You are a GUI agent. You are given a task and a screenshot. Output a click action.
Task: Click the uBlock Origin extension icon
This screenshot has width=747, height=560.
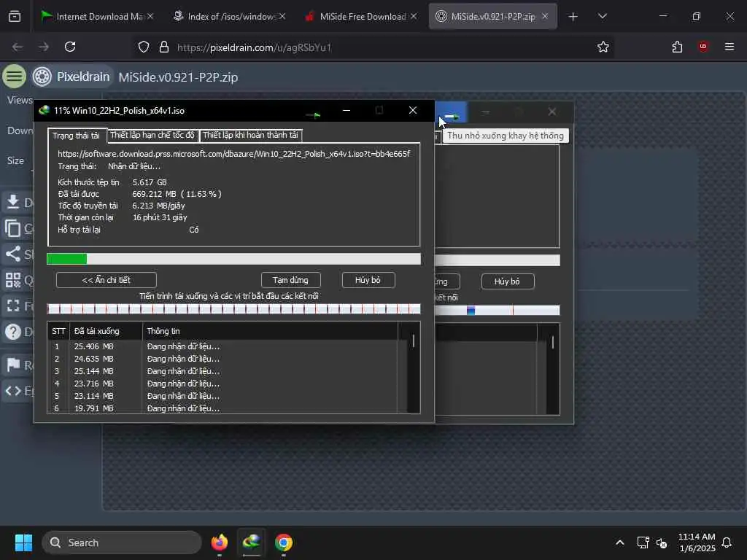703,47
